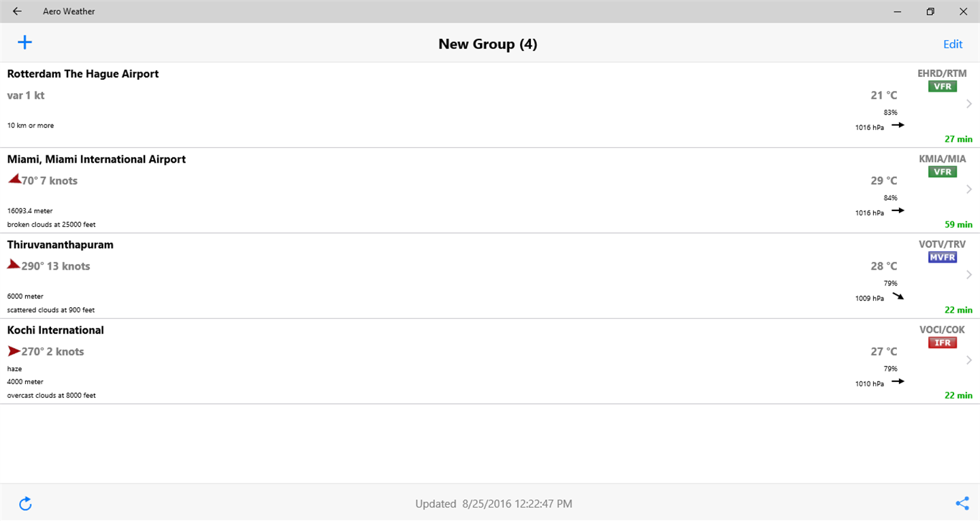Open Rotterdam details via right chevron

[969, 104]
